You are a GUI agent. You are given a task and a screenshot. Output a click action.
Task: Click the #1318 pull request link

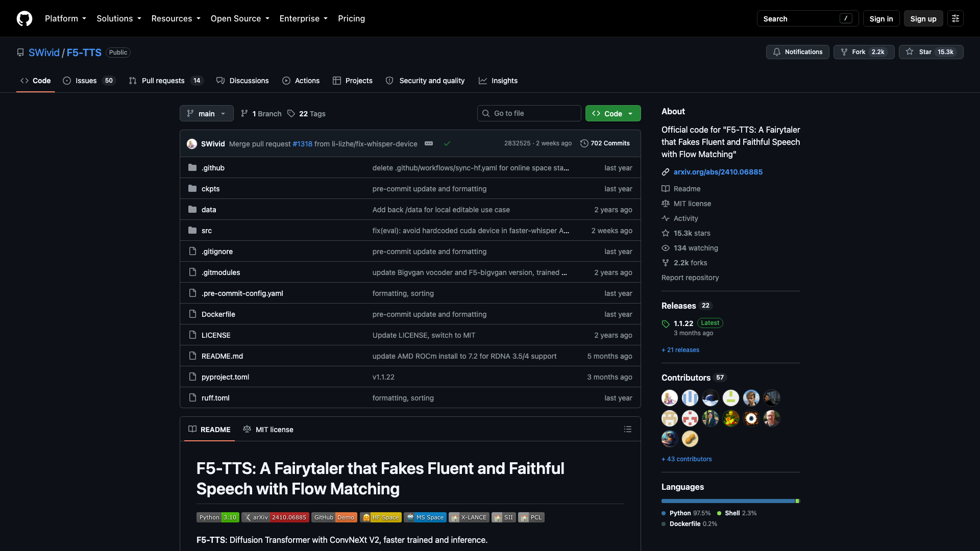coord(302,144)
